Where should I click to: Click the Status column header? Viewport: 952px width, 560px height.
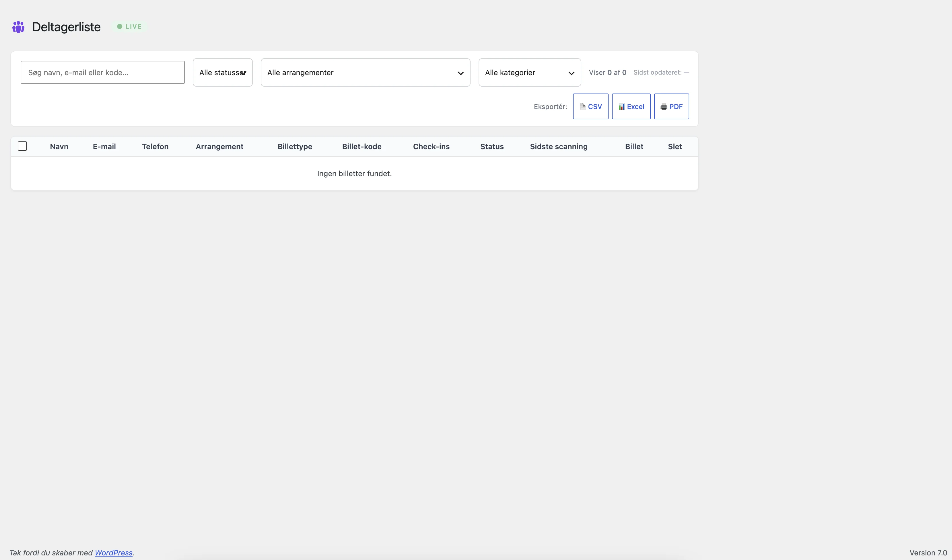point(492,147)
